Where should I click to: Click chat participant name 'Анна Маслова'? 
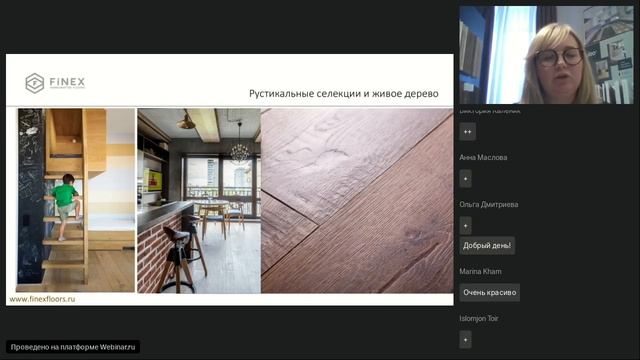483,158
